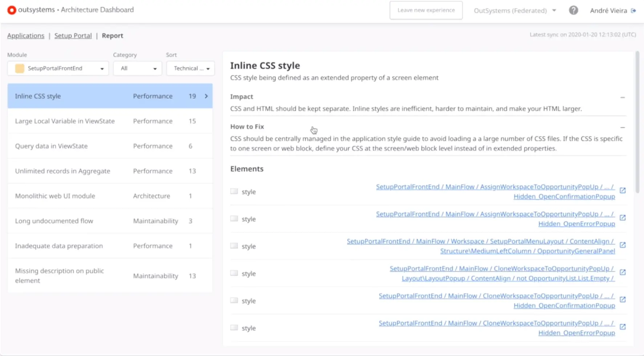Open external link icon for OpportunityGeneralPanel element
The height and width of the screenshot is (356, 644).
(x=623, y=245)
